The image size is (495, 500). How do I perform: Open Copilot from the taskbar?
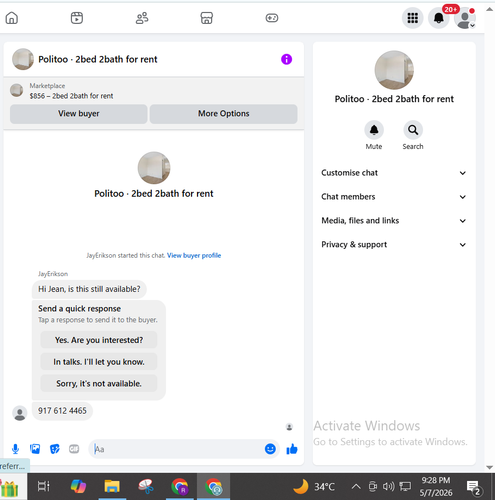78,486
